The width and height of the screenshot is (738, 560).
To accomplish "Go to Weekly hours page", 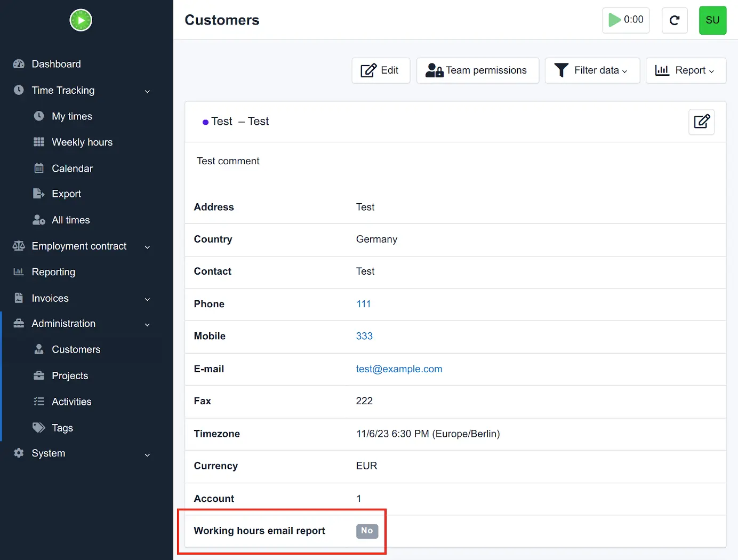I will click(x=82, y=142).
